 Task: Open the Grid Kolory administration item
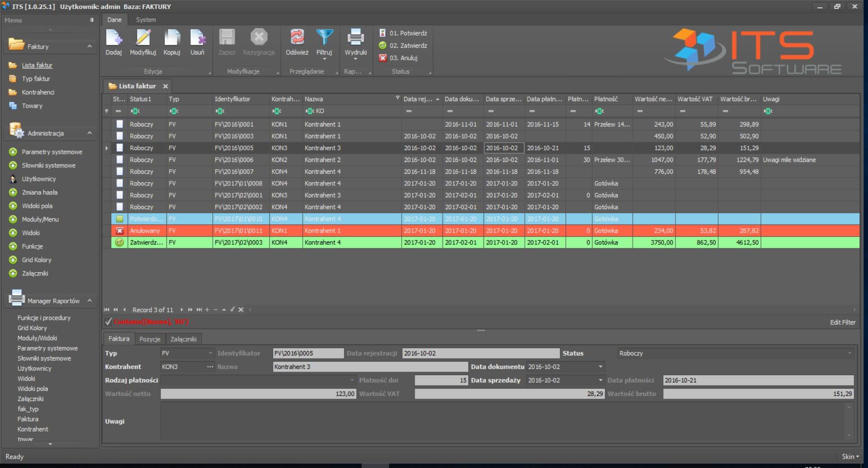pyautogui.click(x=36, y=260)
